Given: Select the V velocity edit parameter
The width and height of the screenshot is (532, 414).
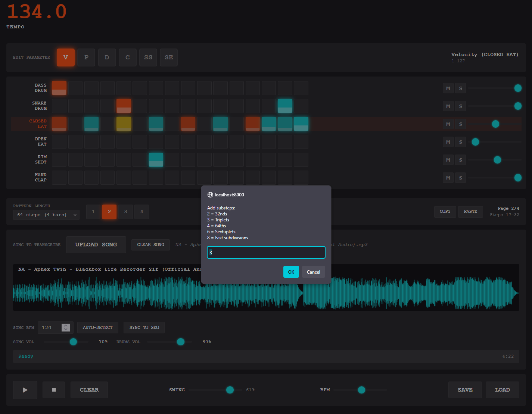Looking at the screenshot, I should (66, 57).
